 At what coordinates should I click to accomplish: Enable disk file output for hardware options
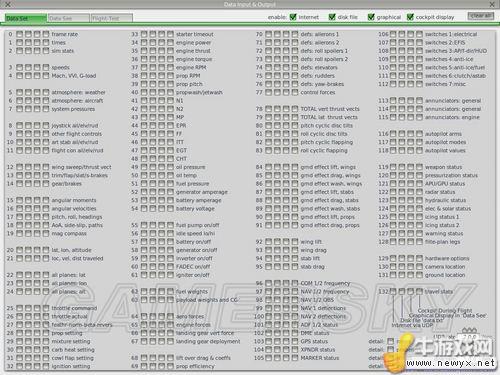point(402,258)
